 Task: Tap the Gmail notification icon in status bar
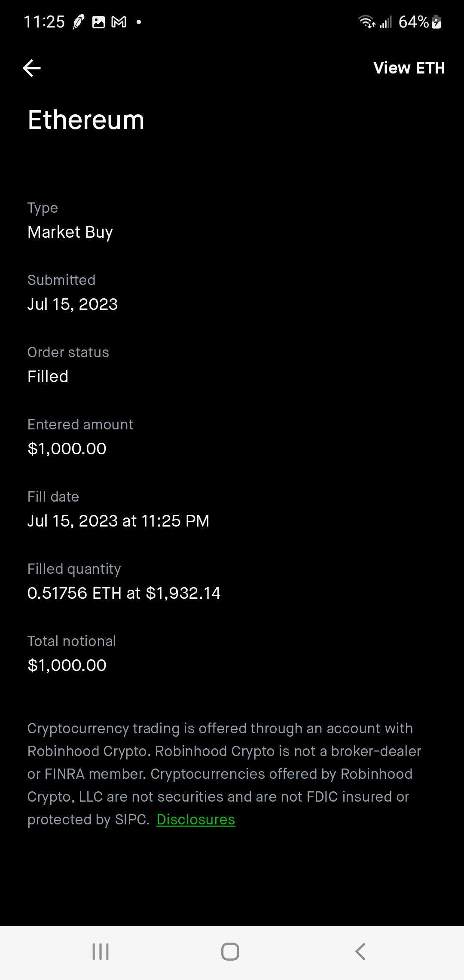tap(119, 22)
